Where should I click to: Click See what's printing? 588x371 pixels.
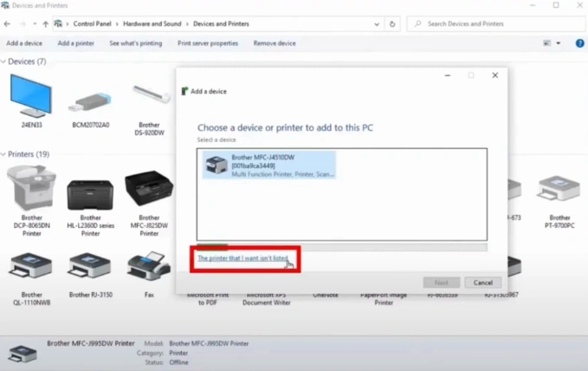point(135,43)
